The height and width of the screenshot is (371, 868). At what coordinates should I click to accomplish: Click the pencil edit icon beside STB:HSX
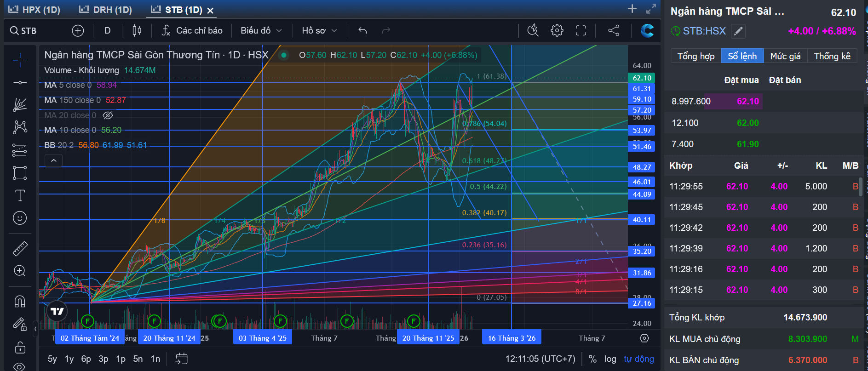tap(738, 31)
